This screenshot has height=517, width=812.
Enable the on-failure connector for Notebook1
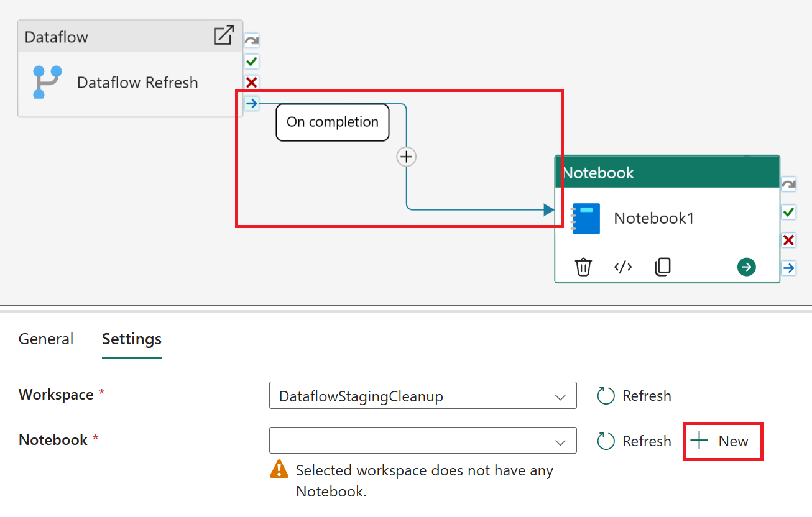coord(788,240)
